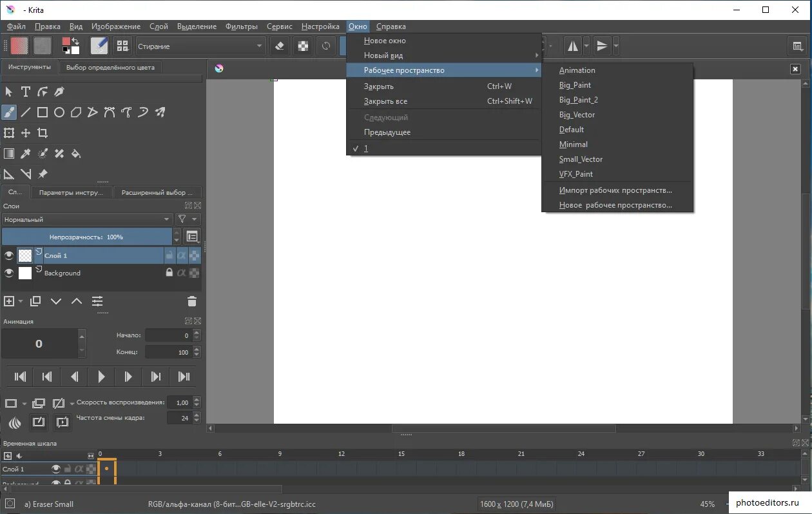Click the canvas horizontal scrollbar
The height and width of the screenshot is (514, 812).
click(503, 428)
